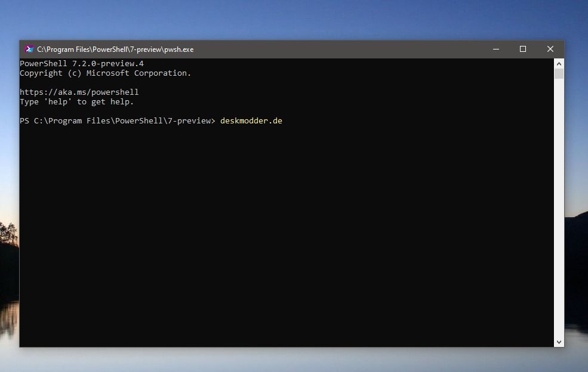Click the scrollbar down arrow
588x372 pixels.
(559, 342)
